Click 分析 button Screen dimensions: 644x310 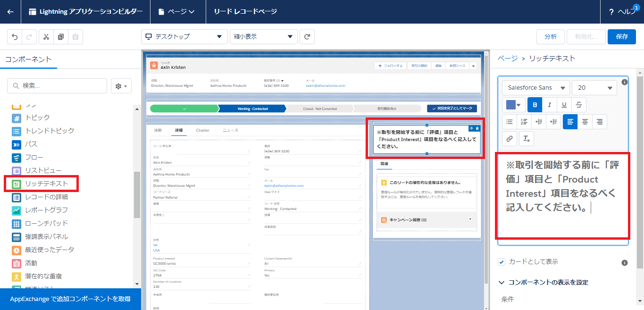pos(551,37)
